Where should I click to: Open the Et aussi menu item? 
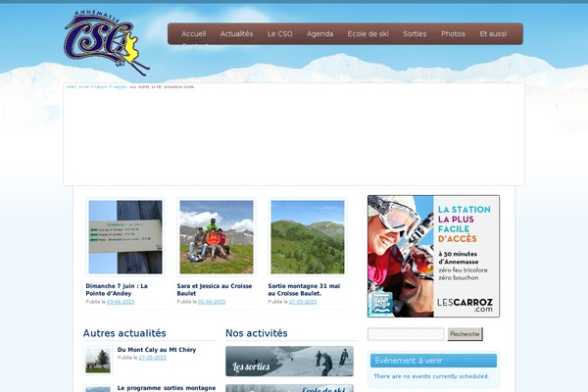point(493,33)
